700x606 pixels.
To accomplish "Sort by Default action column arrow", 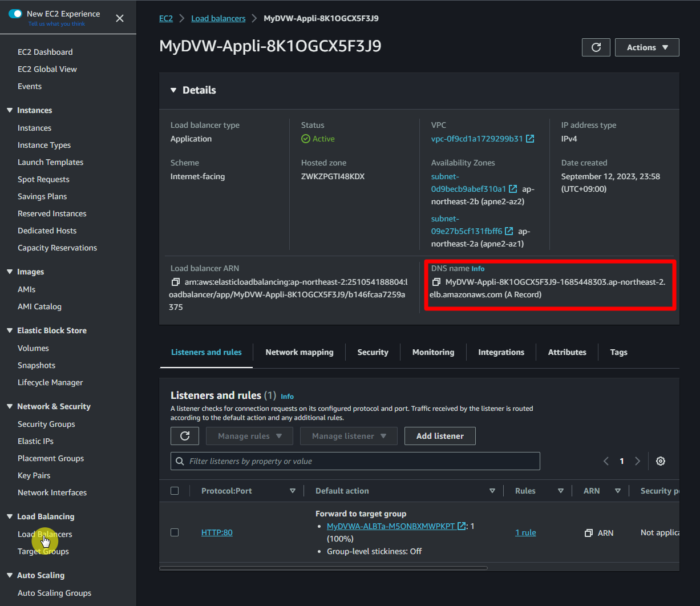I will [492, 491].
